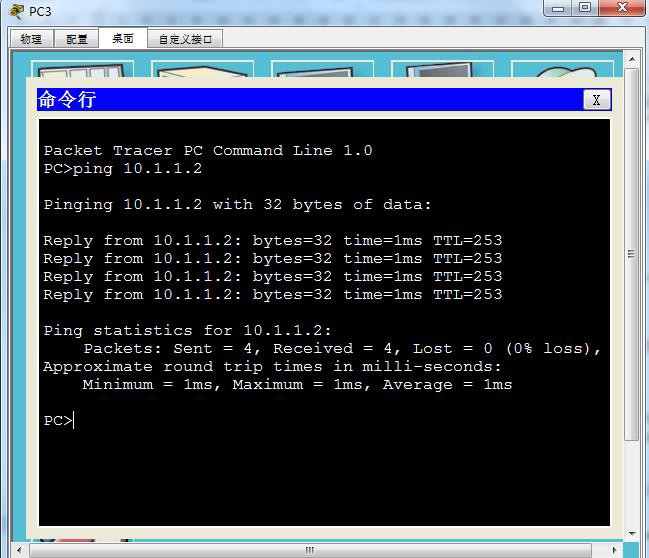Click 'Approximate round trip times' line

tap(272, 367)
